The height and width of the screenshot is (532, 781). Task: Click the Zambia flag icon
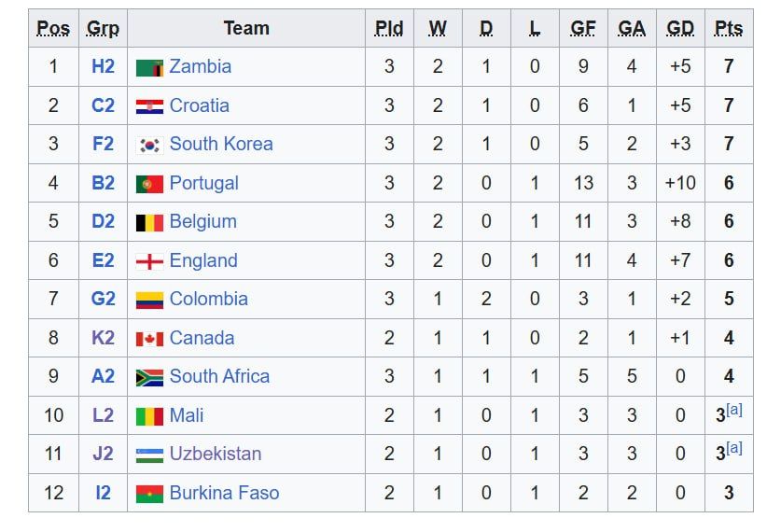(149, 68)
